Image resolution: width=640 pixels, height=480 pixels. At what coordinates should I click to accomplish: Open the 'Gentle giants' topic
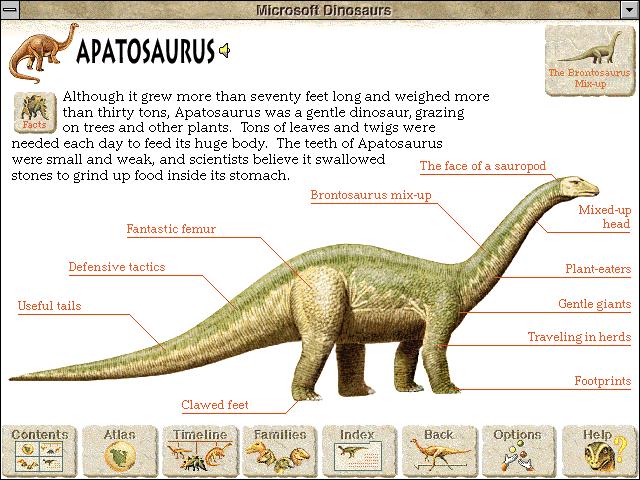(x=595, y=304)
